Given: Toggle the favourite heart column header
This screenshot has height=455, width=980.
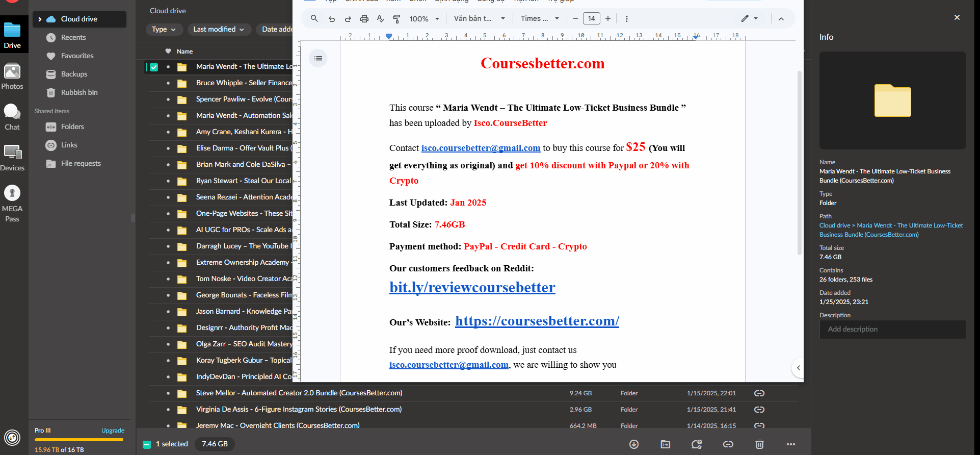Looking at the screenshot, I should (168, 51).
